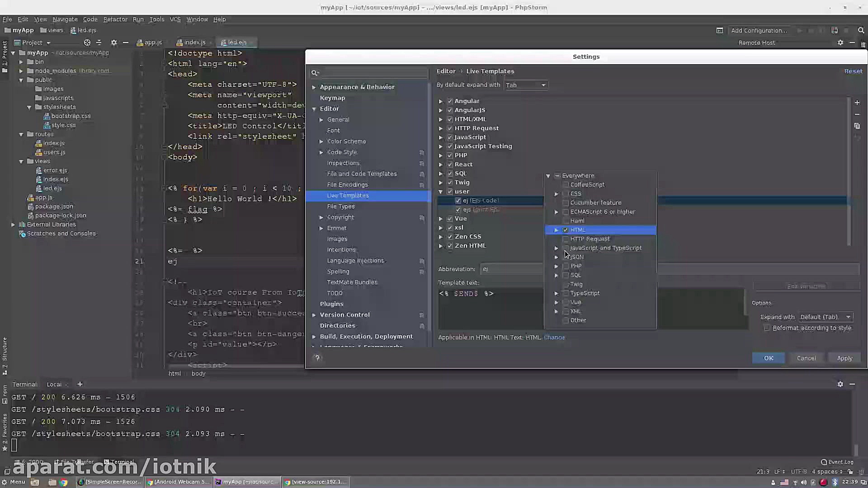The height and width of the screenshot is (488, 868).
Task: Click the duplicate template icon
Action: coord(857,126)
